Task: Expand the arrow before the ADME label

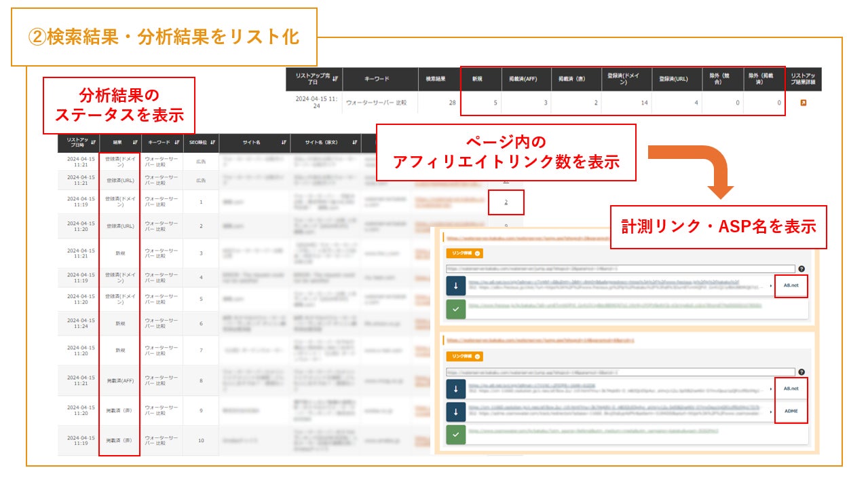Action: click(771, 412)
